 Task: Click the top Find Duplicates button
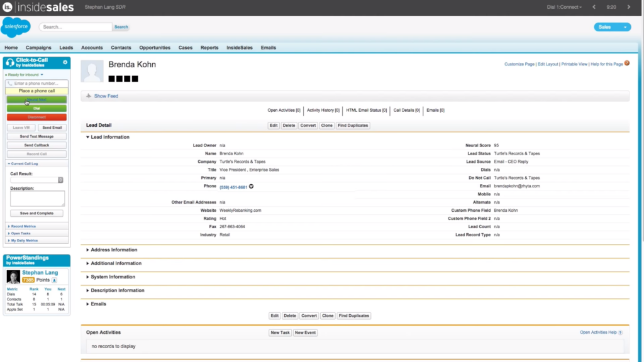(x=353, y=126)
